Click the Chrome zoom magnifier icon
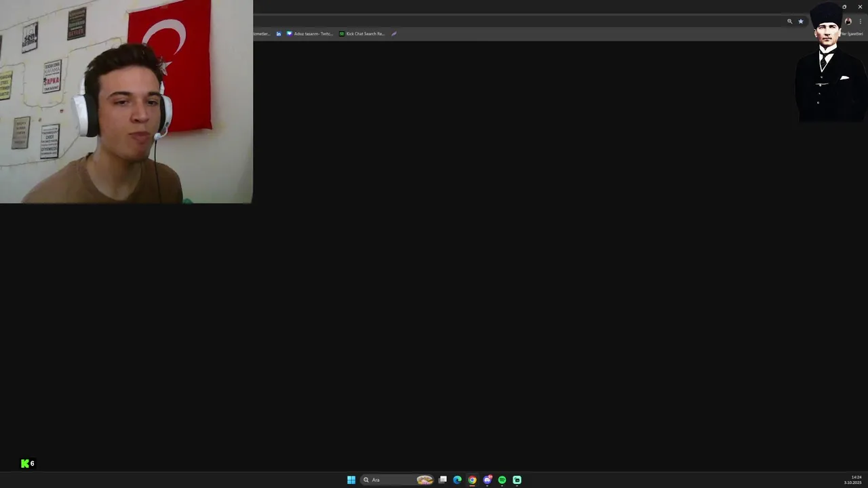 click(x=789, y=21)
